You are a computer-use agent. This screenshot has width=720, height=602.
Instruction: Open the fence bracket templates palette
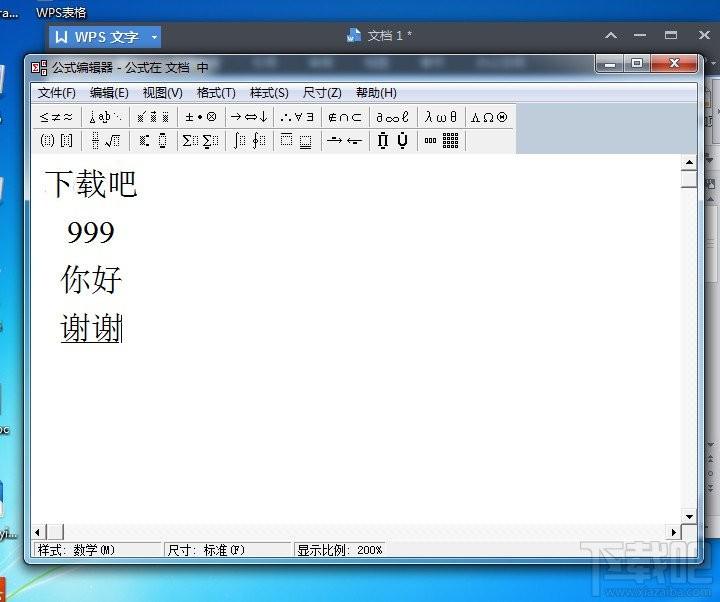pyautogui.click(x=56, y=141)
